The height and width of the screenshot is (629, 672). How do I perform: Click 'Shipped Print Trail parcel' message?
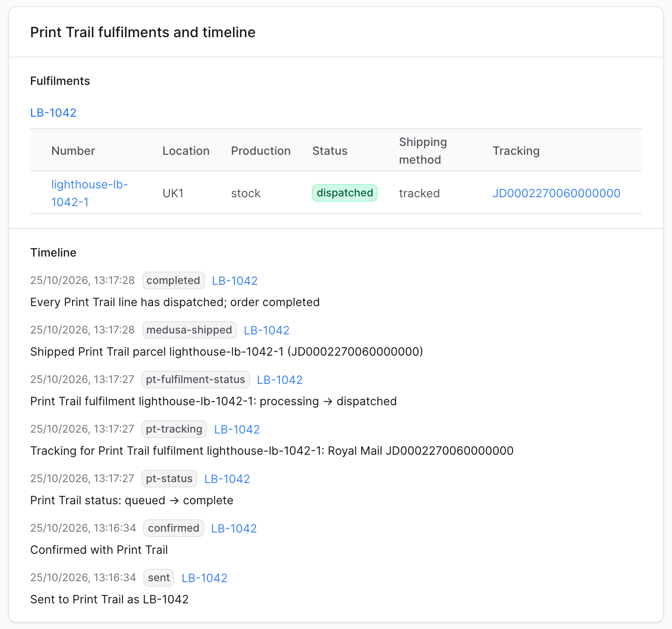click(x=227, y=352)
